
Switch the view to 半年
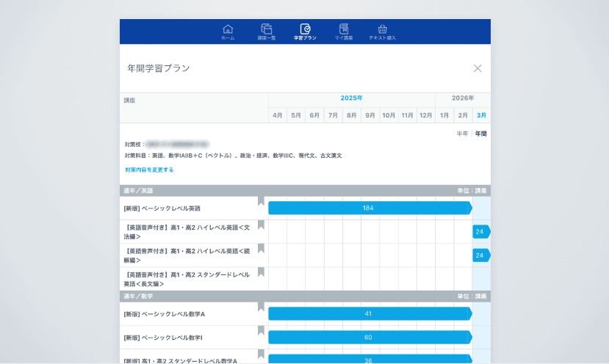click(462, 134)
